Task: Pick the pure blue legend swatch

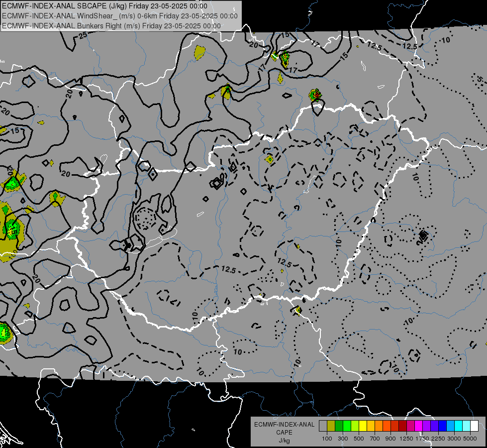Action: point(443,426)
